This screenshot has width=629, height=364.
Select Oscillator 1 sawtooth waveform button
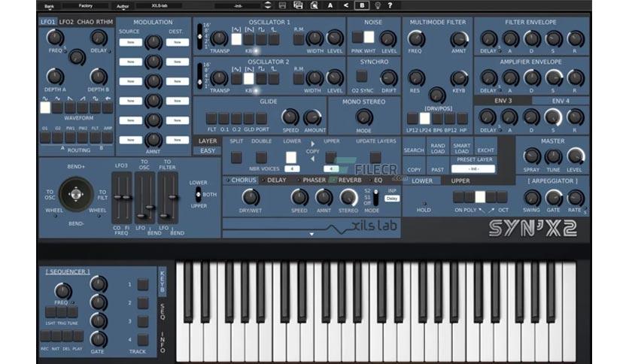[249, 39]
